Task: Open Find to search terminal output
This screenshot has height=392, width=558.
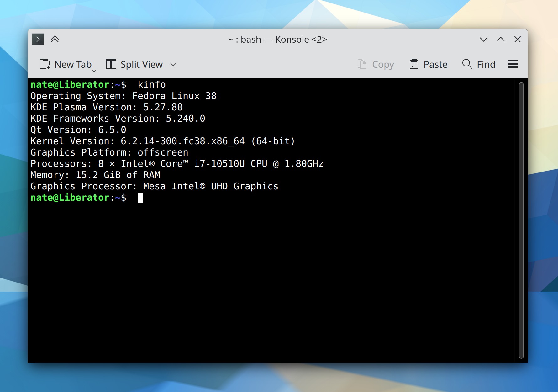Action: click(479, 64)
